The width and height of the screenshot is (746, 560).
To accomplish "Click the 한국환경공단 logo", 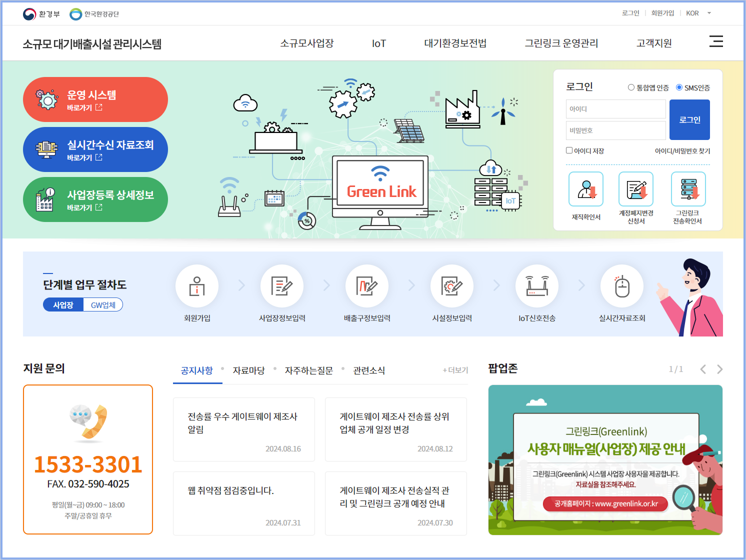I will coord(94,14).
